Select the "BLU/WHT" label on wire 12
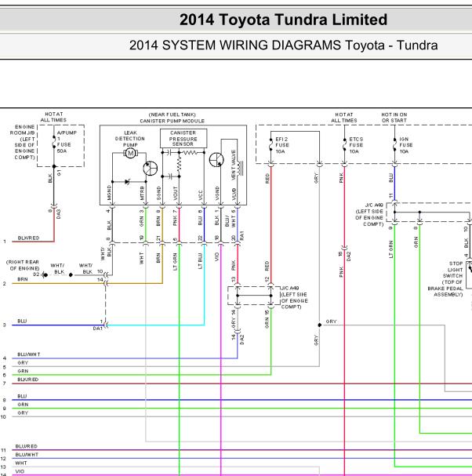Screen dimensions: 472x476 point(27,455)
